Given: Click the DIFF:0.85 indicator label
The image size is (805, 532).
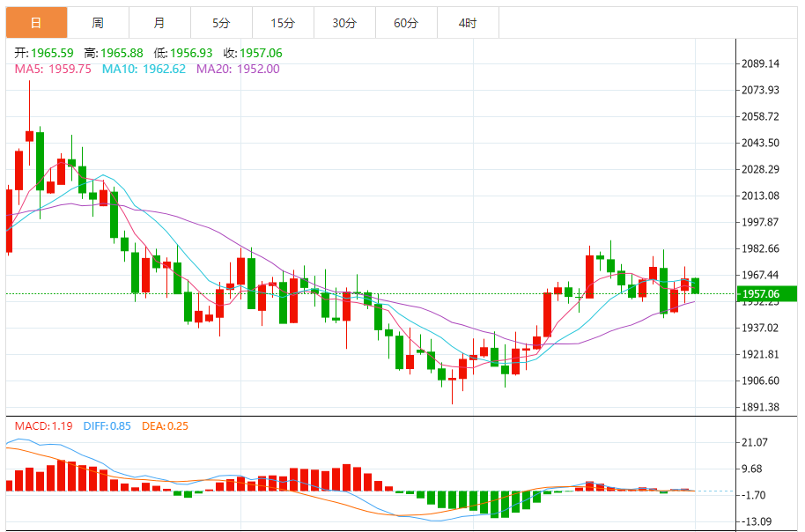Looking at the screenshot, I should [x=107, y=426].
